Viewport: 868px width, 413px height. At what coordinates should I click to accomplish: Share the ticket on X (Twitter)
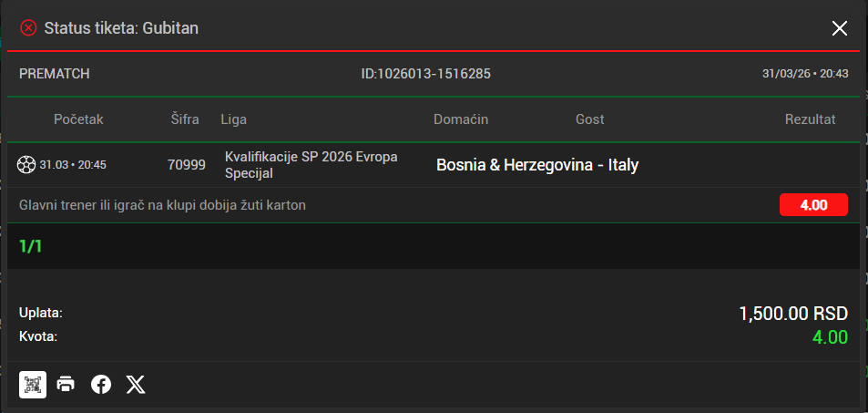136,384
